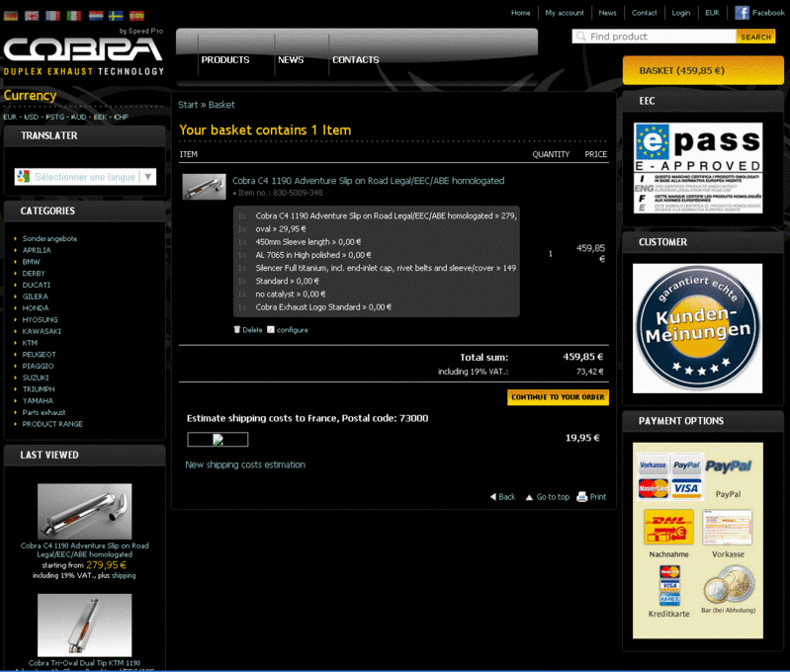Go to Home in top navigation
790x672 pixels.
520,13
